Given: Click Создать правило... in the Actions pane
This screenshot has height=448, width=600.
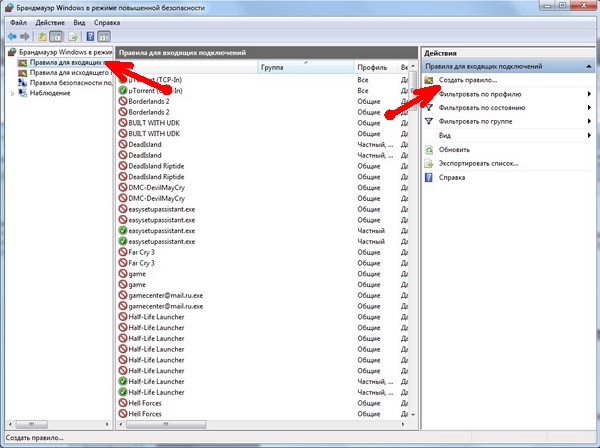Looking at the screenshot, I should [x=468, y=80].
